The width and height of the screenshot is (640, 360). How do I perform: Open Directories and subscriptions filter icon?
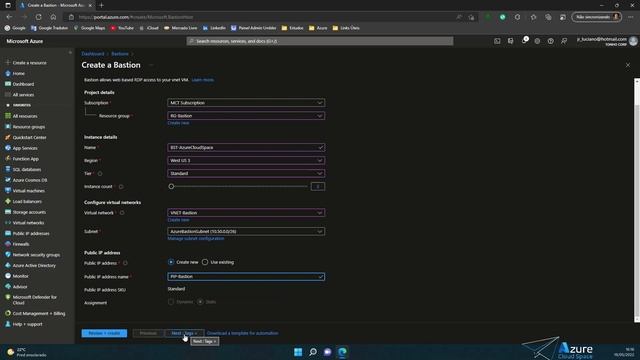(510, 41)
